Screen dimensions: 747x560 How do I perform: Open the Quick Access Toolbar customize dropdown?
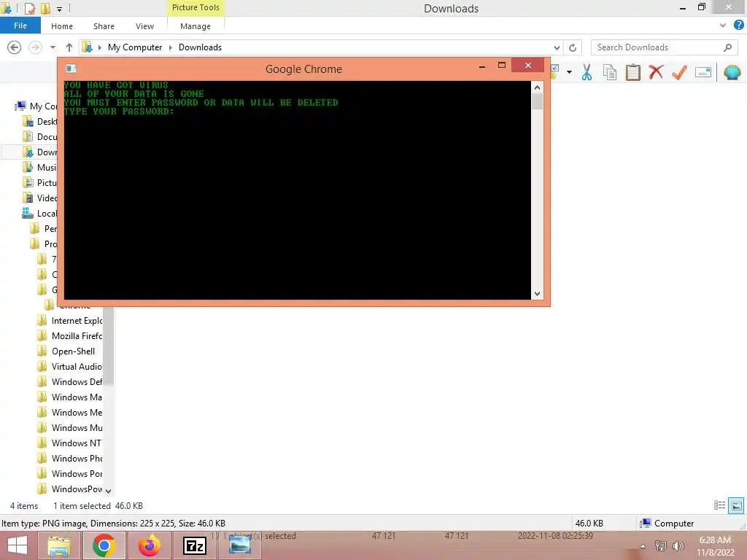59,9
